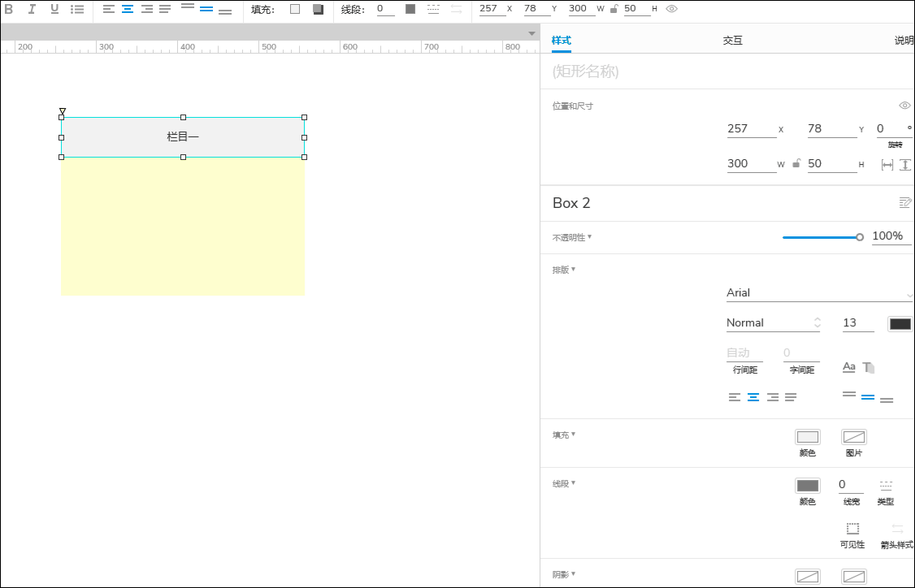This screenshot has width=915, height=588.
Task: Open toolbar 线段 line color picker
Action: pos(410,9)
